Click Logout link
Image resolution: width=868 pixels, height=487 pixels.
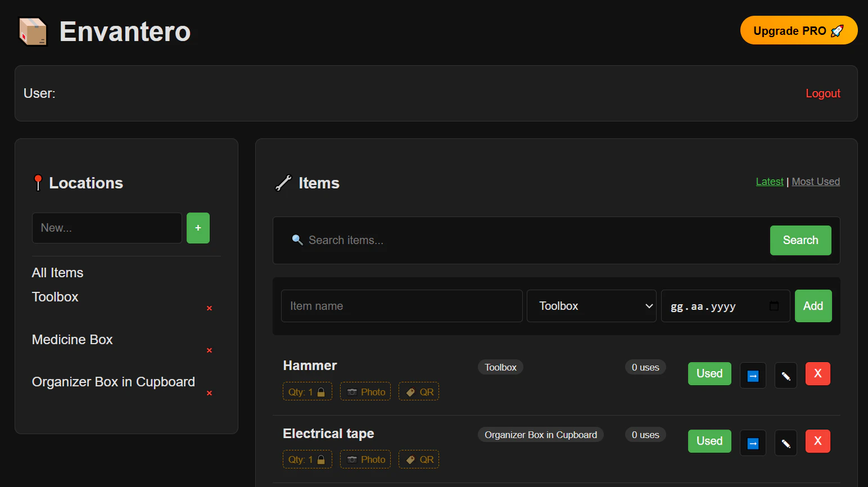[822, 93]
